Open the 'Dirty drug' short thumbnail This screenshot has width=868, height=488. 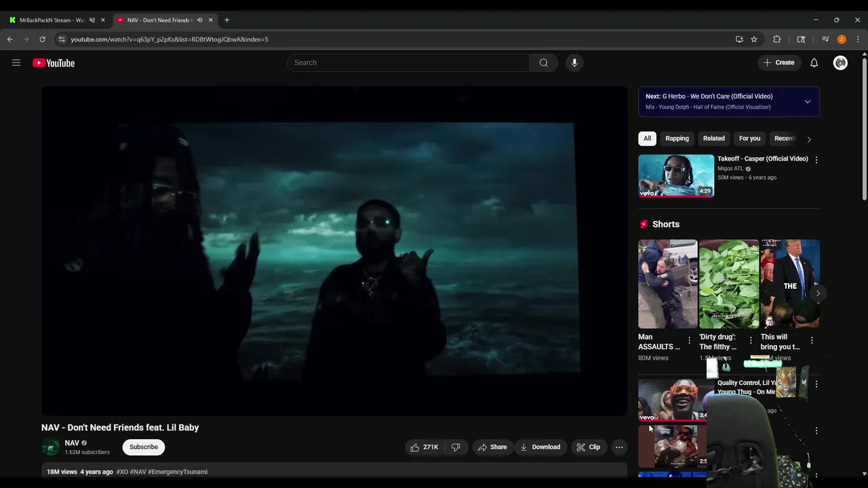(x=729, y=284)
